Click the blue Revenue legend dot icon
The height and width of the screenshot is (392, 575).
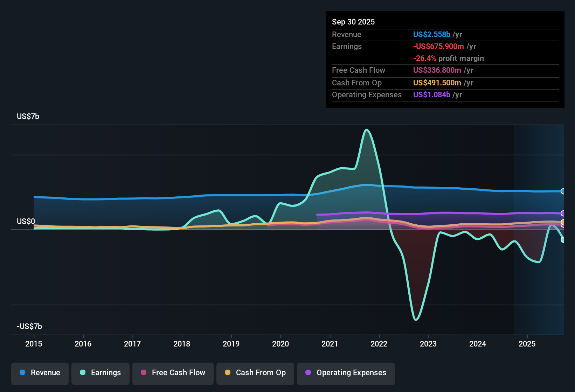[22, 373]
